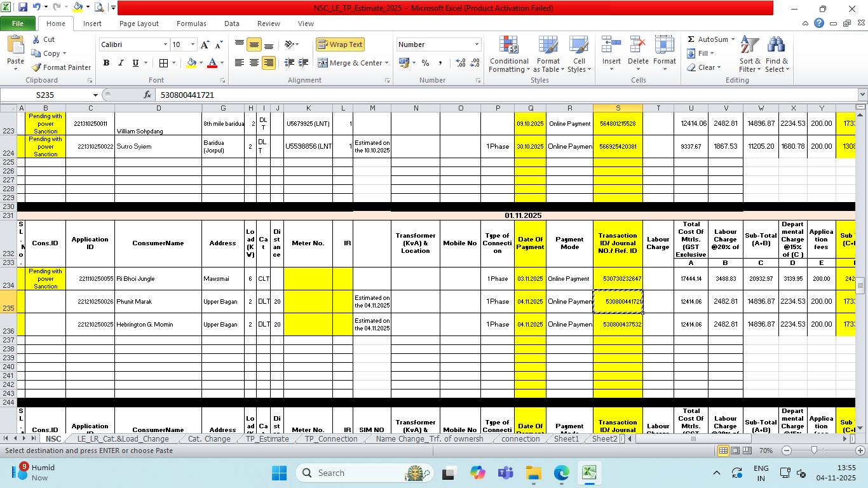Viewport: 868px width, 488px height.
Task: Apply Comma Style number format
Action: 440,63
